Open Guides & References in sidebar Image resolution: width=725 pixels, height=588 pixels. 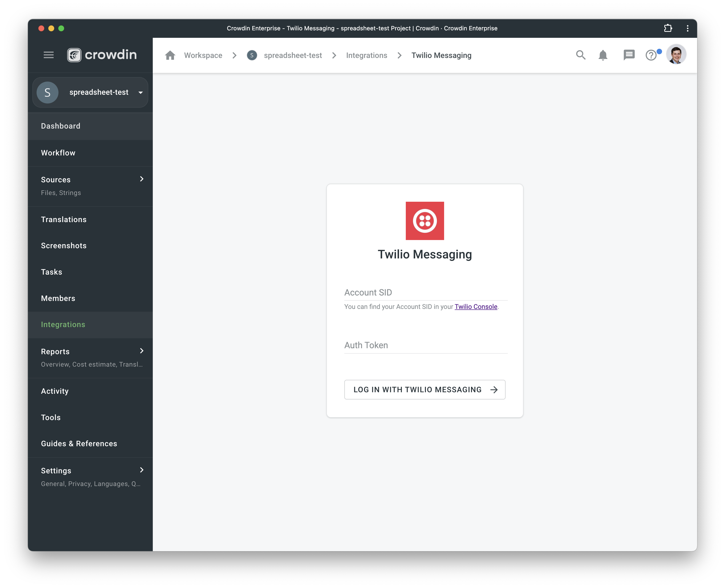click(x=90, y=444)
